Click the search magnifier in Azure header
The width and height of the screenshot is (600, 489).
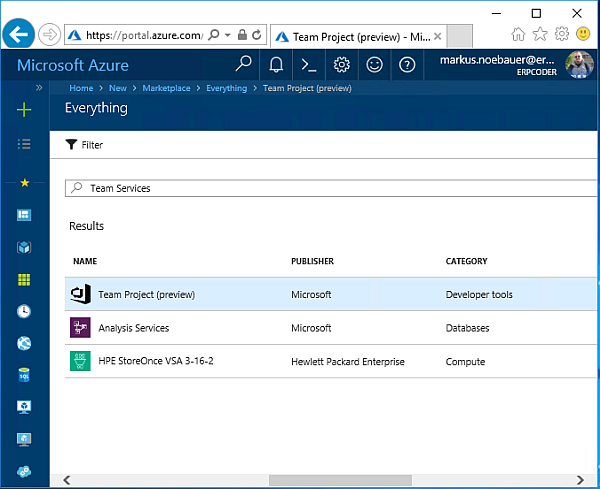243,65
